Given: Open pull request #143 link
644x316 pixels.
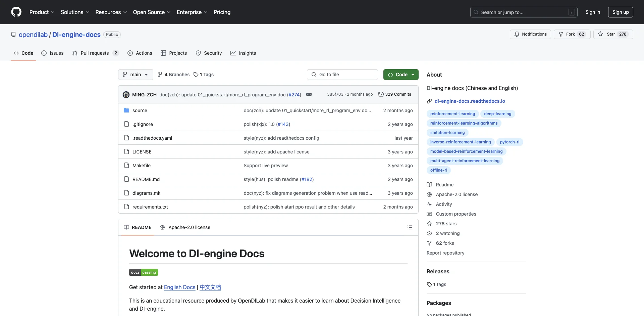Looking at the screenshot, I should [283, 124].
